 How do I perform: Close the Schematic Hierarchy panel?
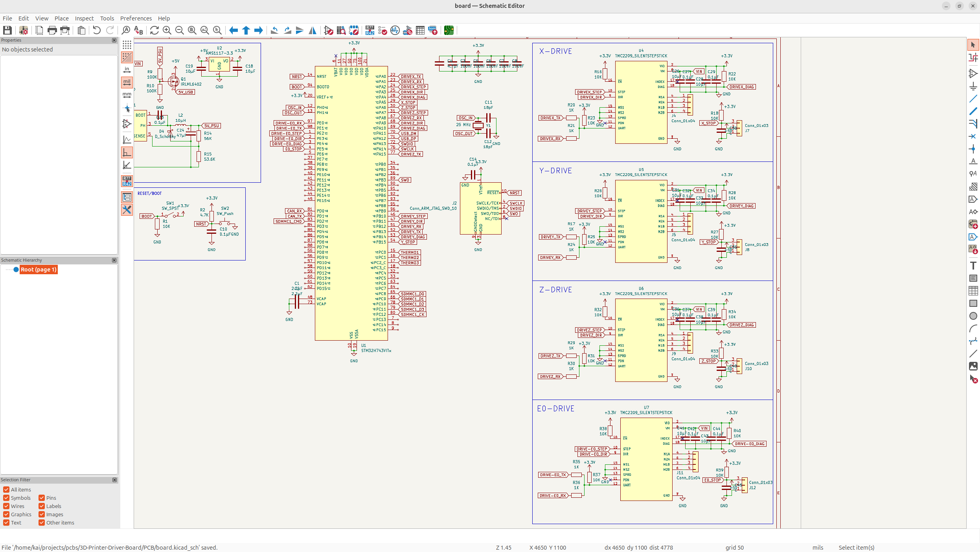pyautogui.click(x=114, y=260)
